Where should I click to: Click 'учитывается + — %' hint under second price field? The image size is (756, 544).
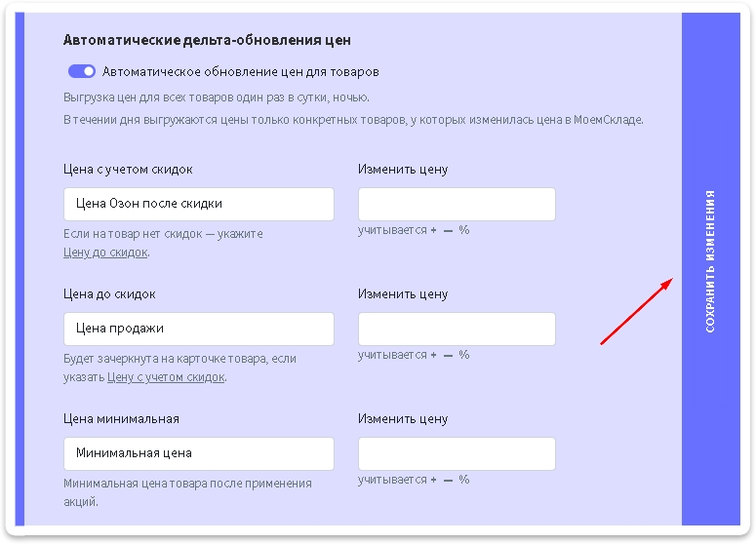pos(414,355)
